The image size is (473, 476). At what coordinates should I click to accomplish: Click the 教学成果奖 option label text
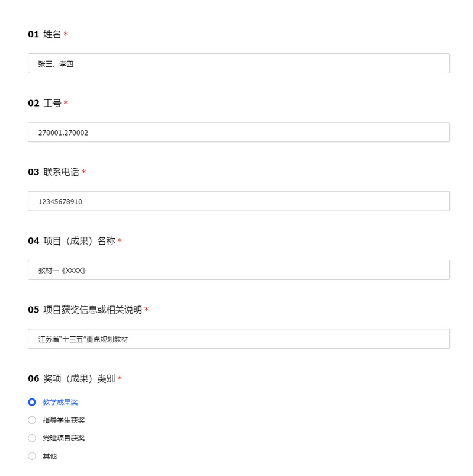click(60, 403)
